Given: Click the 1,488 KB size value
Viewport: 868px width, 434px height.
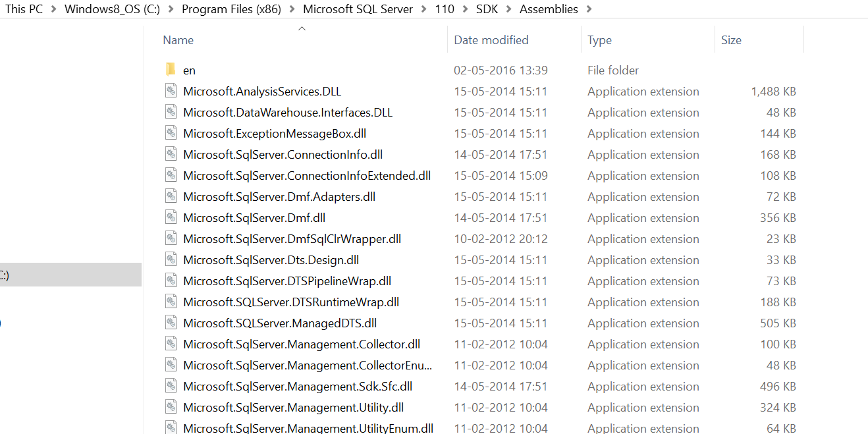Looking at the screenshot, I should (773, 92).
